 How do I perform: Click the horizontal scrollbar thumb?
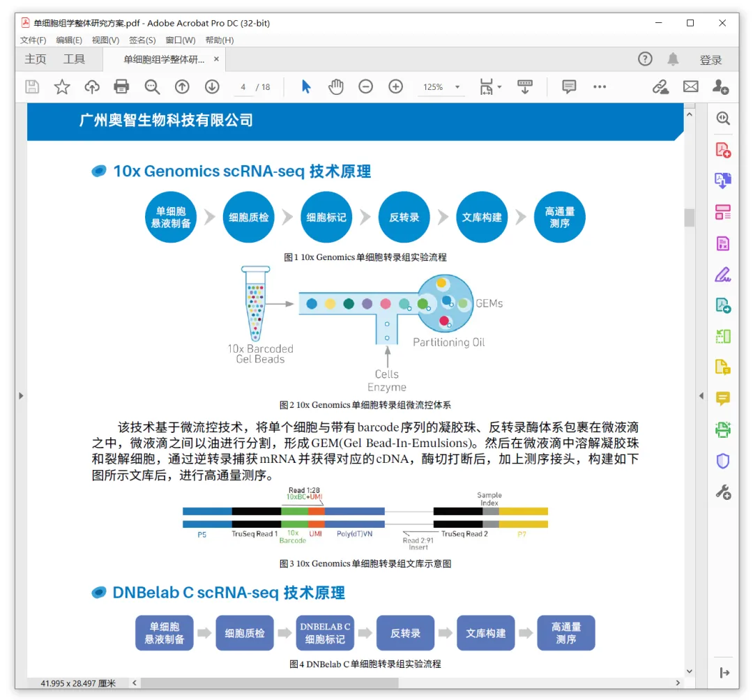point(269,683)
